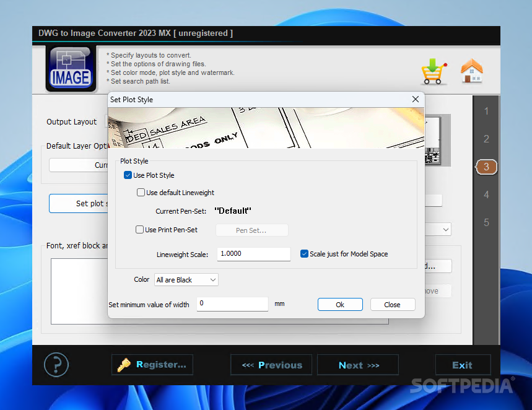Image resolution: width=532 pixels, height=410 pixels.
Task: Expand the dropdown behind the dialog on the right
Action: (x=445, y=230)
